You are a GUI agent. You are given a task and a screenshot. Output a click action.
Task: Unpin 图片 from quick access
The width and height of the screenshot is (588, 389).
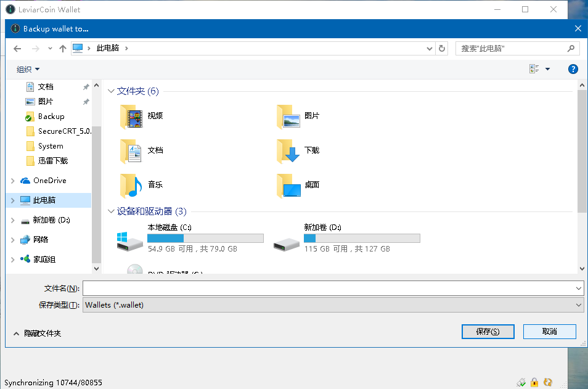pyautogui.click(x=86, y=102)
